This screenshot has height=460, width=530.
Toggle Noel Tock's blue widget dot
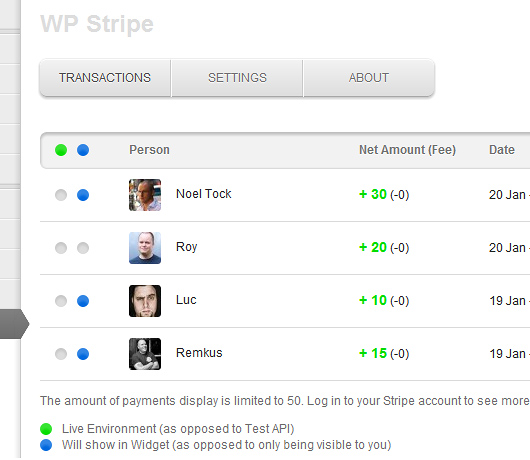83,195
